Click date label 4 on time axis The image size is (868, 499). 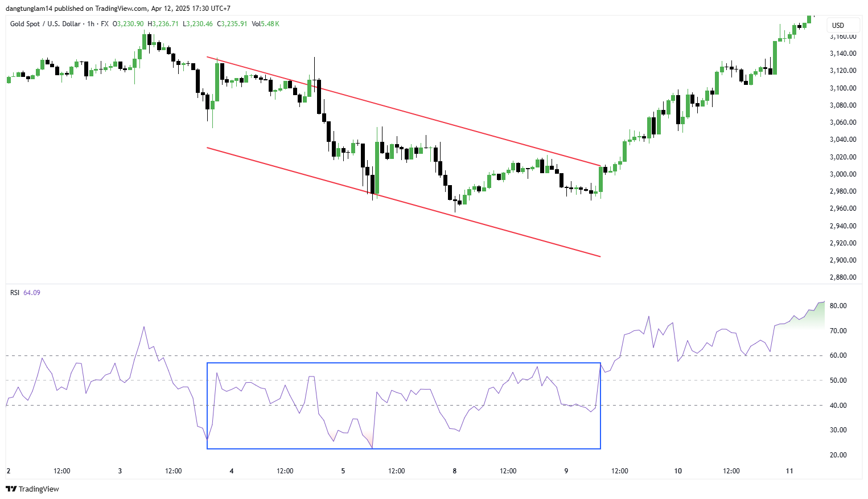[x=232, y=471]
